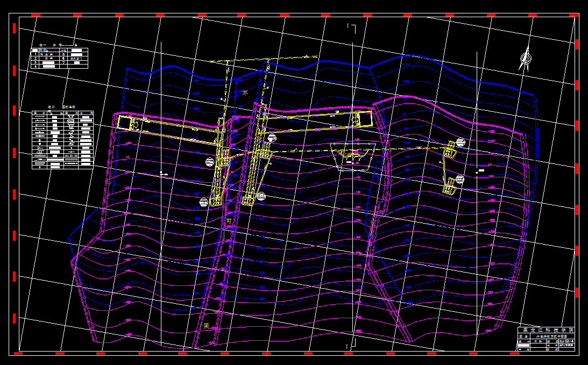
Task: Select the yellow 采 character label
Action: [206, 326]
